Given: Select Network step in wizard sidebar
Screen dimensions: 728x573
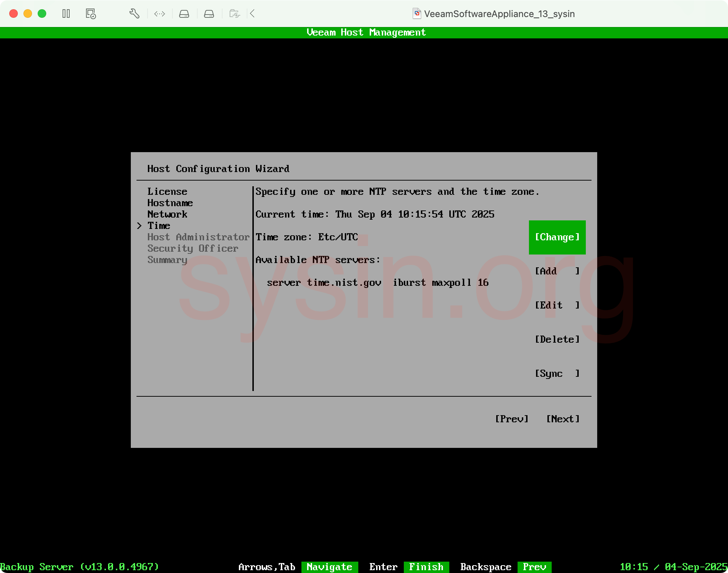Looking at the screenshot, I should pos(167,214).
